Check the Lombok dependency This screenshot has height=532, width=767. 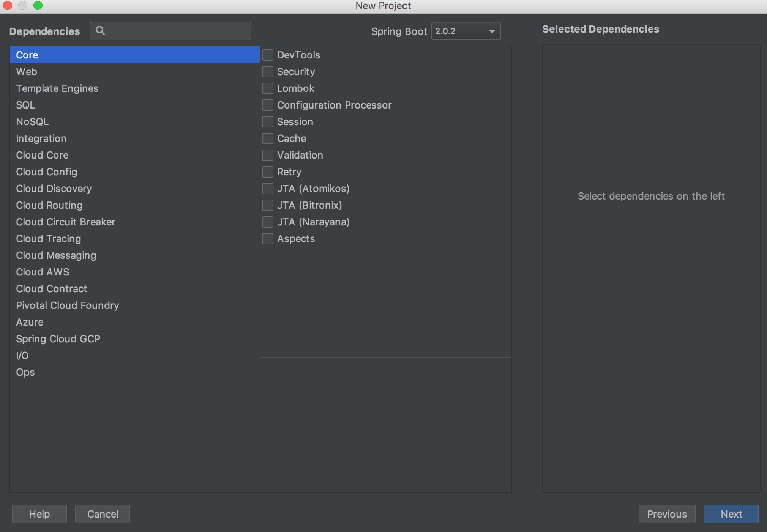[268, 88]
